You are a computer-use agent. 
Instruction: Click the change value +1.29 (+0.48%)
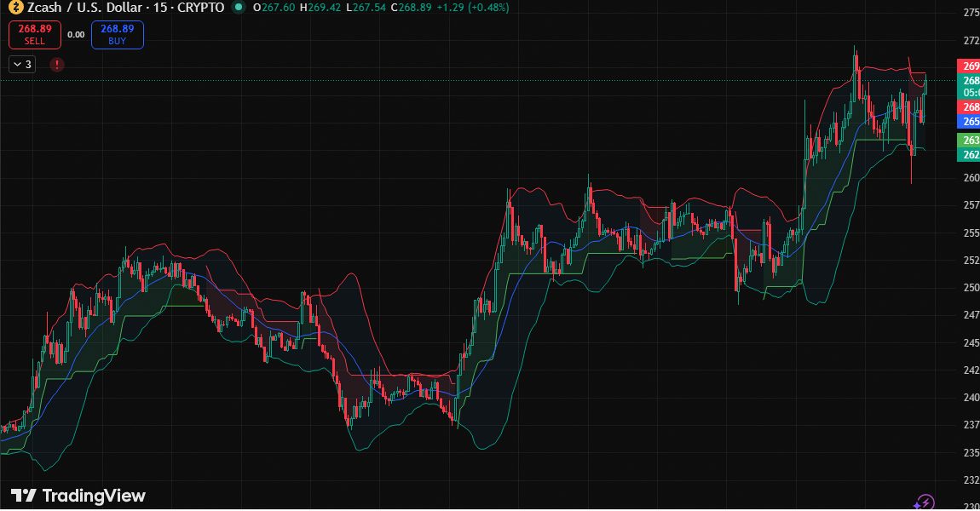(473, 8)
